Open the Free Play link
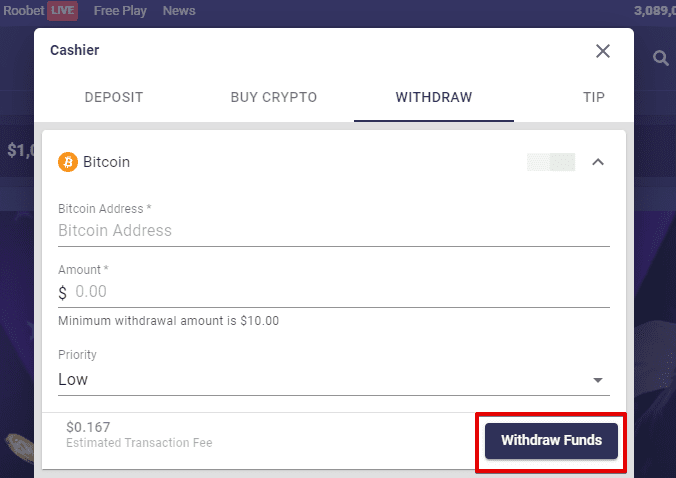 (120, 11)
